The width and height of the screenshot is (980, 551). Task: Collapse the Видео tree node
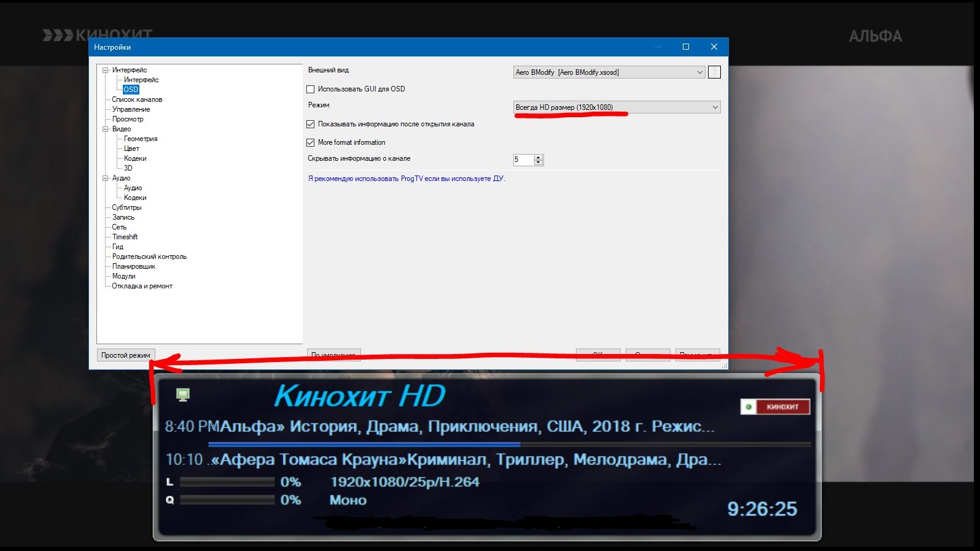coord(106,129)
